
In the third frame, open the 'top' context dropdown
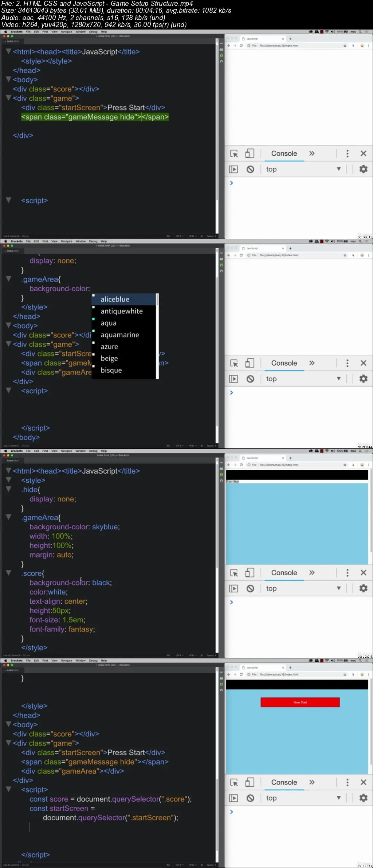point(303,588)
